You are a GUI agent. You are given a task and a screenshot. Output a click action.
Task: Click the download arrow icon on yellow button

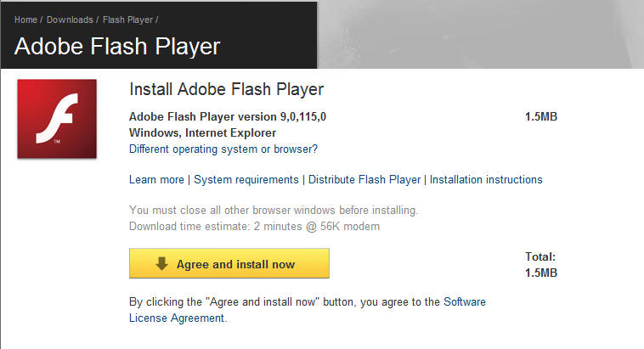pyautogui.click(x=161, y=263)
